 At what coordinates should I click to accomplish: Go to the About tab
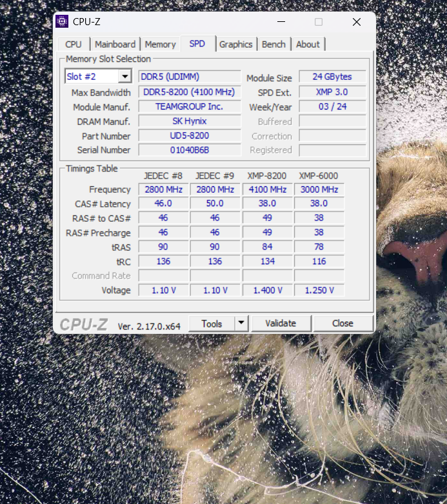click(x=308, y=44)
